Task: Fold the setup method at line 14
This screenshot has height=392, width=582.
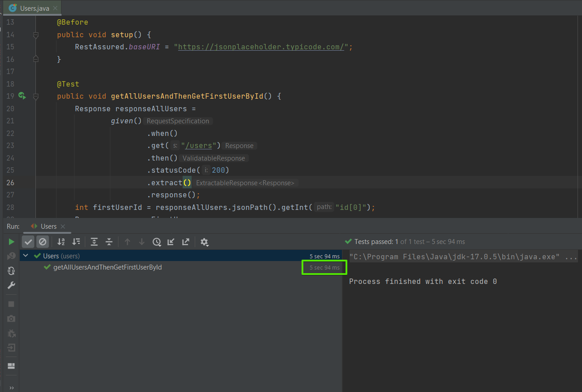Action: [x=36, y=35]
